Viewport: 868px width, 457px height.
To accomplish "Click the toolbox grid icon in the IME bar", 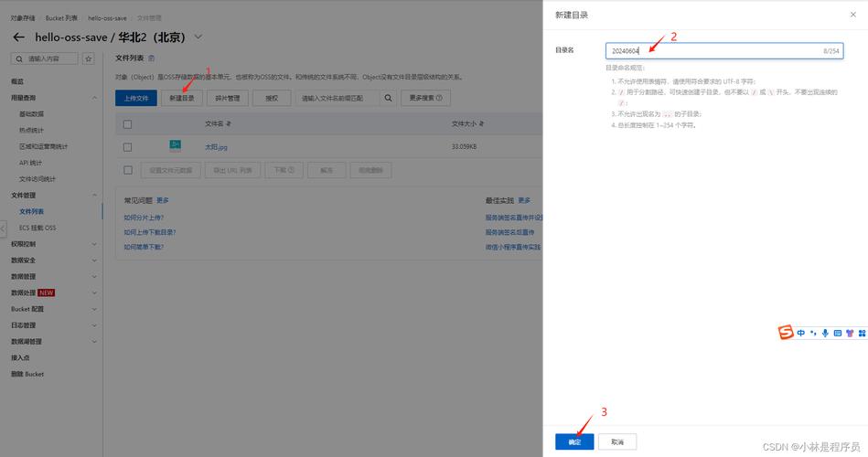I will click(862, 333).
